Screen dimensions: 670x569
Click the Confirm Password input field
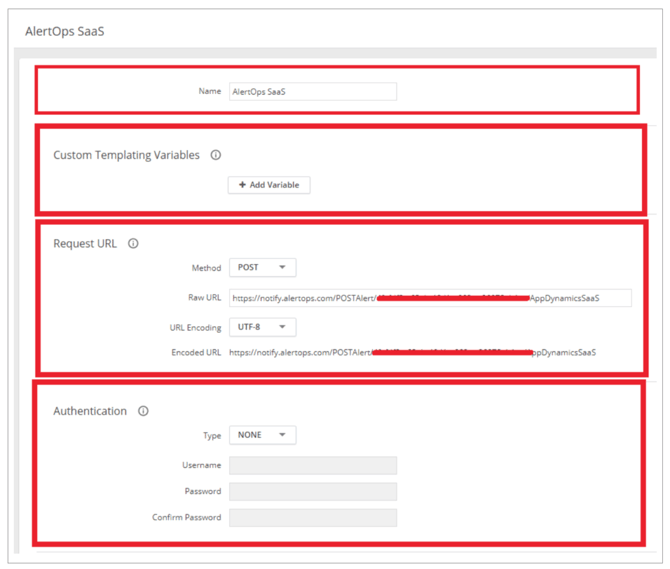coord(313,517)
